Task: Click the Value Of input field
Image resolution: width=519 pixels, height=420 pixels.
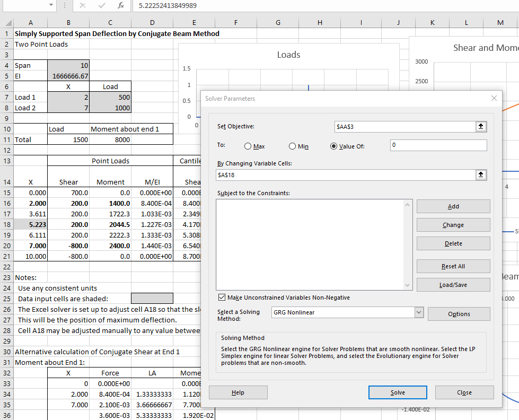Action: [x=438, y=145]
